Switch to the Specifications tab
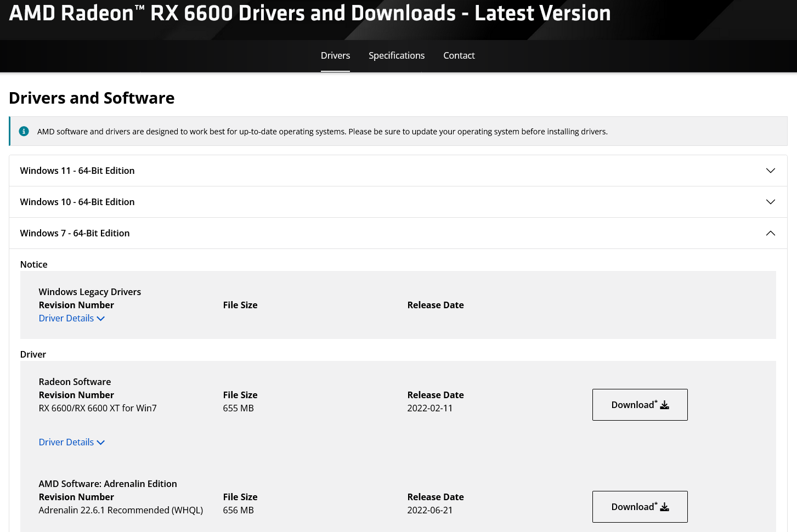The height and width of the screenshot is (532, 797). [x=397, y=55]
